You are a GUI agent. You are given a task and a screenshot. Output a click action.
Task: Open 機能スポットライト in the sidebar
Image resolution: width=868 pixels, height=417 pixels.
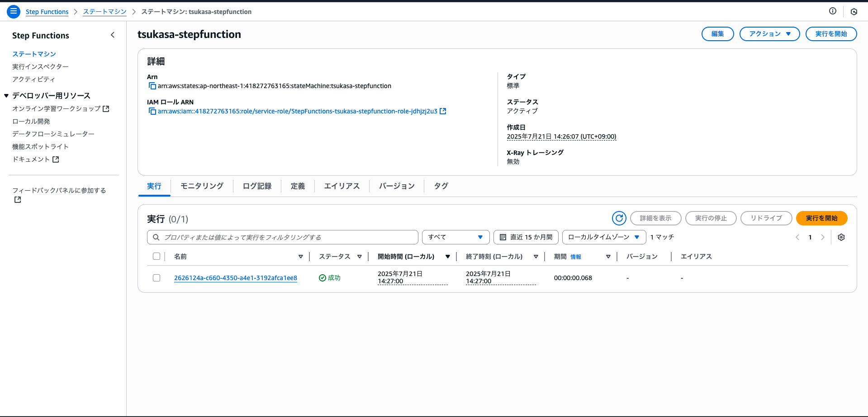click(x=40, y=147)
